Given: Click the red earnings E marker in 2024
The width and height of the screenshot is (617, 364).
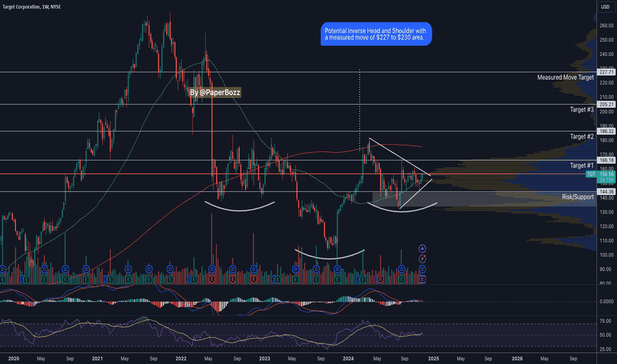Looking at the screenshot, I should point(381,279).
